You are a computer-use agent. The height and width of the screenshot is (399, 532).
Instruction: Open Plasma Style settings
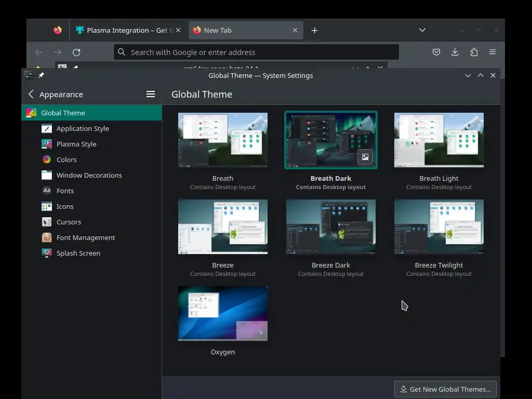(91, 144)
